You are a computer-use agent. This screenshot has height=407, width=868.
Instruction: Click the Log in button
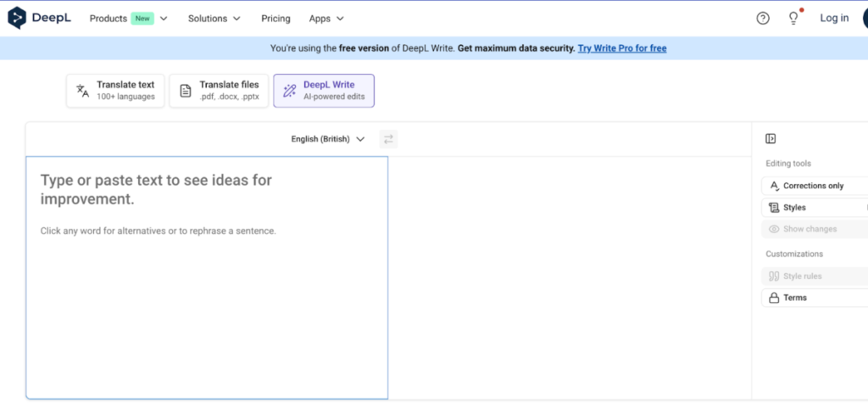point(834,18)
